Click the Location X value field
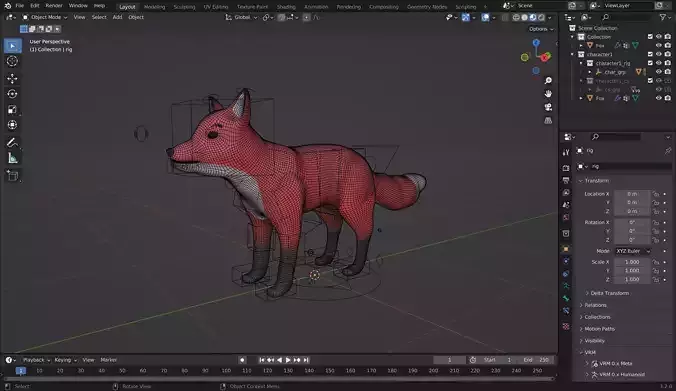Viewport: 676px width, 391px height. 632,194
